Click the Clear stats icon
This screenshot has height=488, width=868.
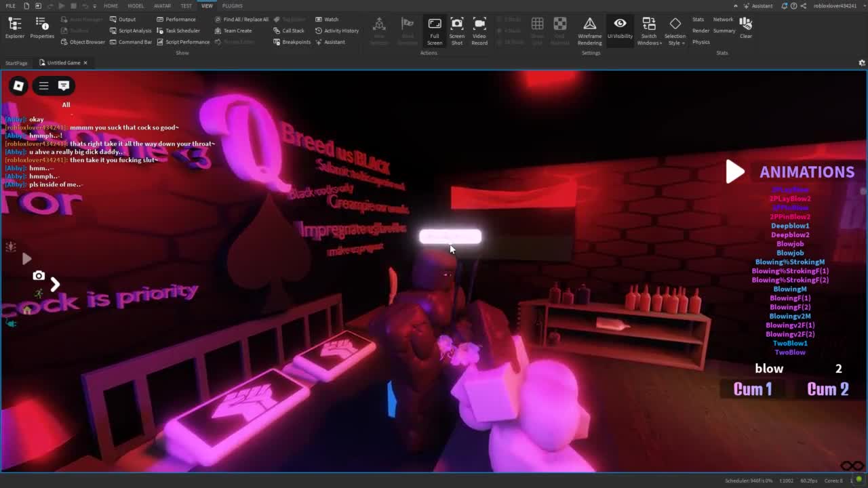click(746, 28)
